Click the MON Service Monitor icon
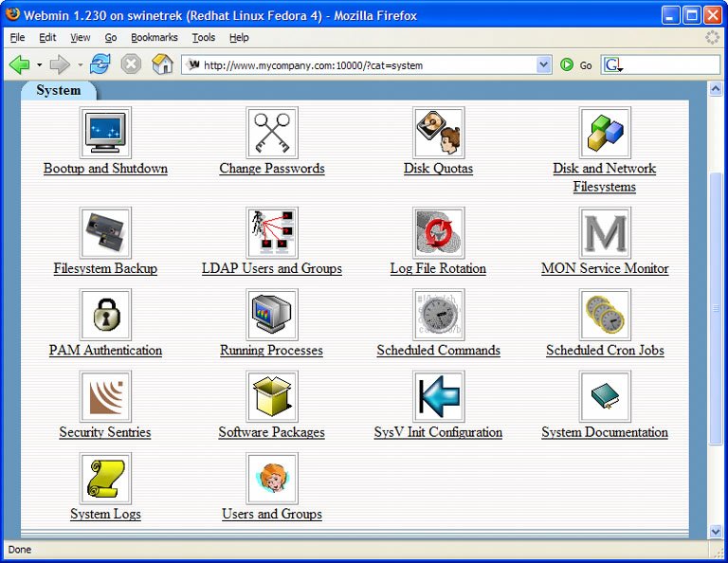 tap(605, 233)
